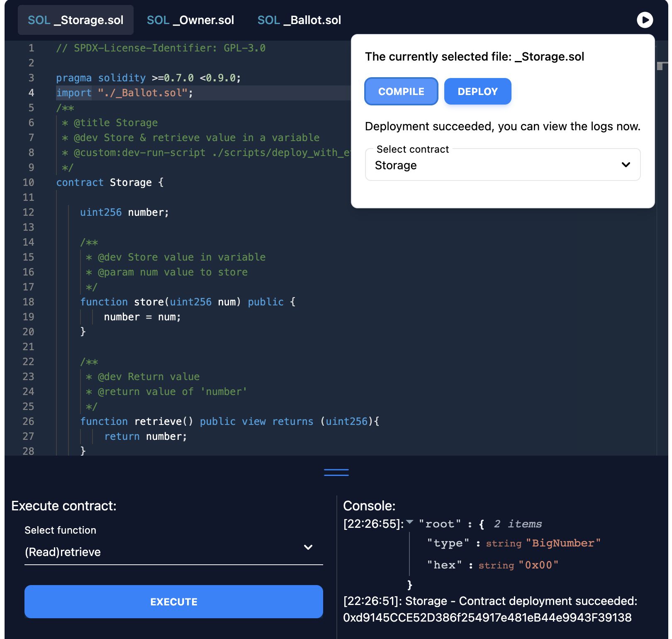Image resolution: width=672 pixels, height=639 pixels.
Task: Expand contract list via the chevron arrow
Action: 626,165
